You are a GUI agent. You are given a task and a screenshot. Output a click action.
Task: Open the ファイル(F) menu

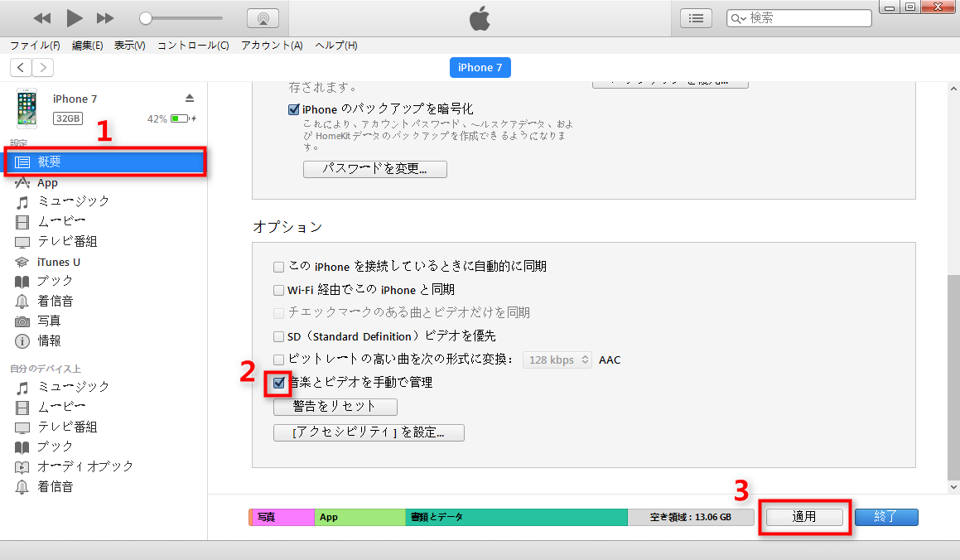point(35,46)
